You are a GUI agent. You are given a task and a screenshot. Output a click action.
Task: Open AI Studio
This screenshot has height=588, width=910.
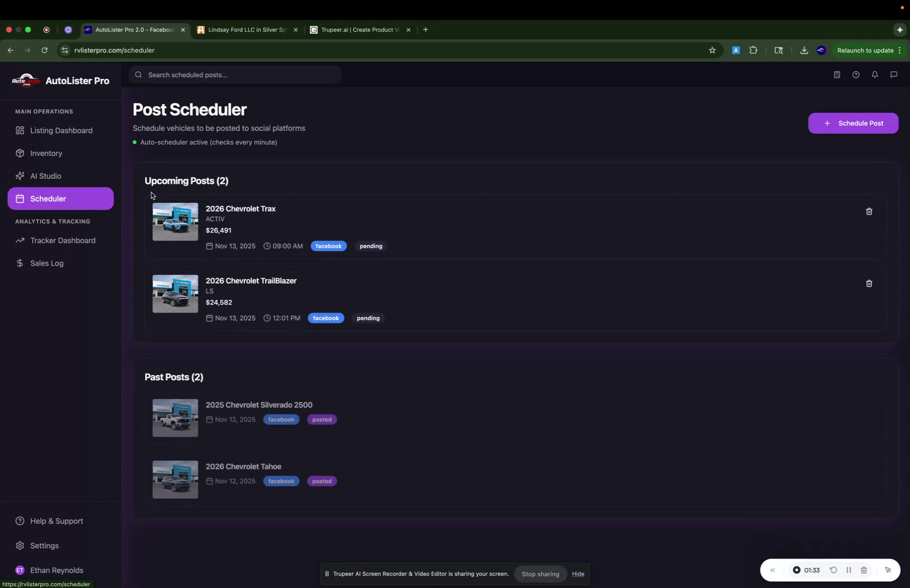pos(45,176)
